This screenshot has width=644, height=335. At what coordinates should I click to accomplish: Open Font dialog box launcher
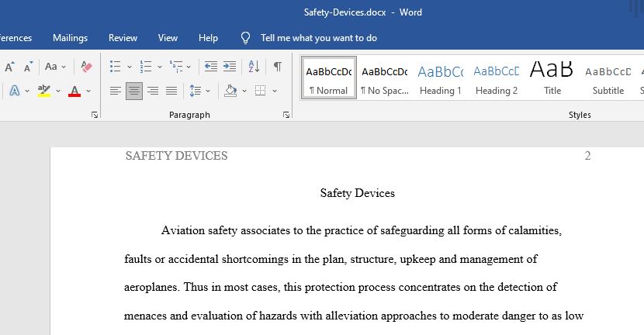[95, 115]
